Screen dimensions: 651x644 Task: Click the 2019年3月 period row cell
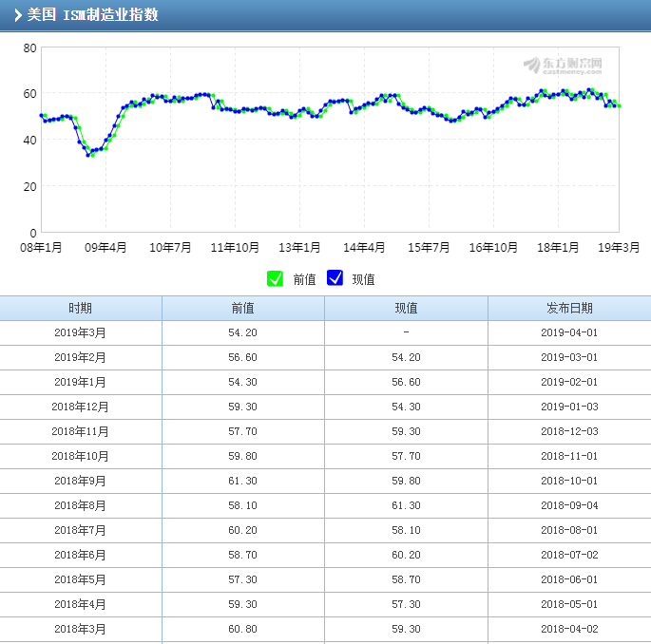pos(81,332)
